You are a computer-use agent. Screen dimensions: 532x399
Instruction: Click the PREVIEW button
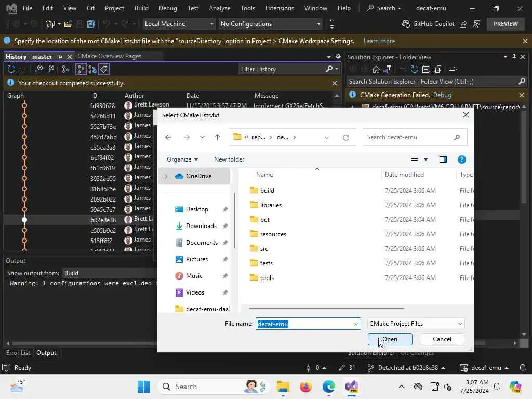pyautogui.click(x=506, y=24)
